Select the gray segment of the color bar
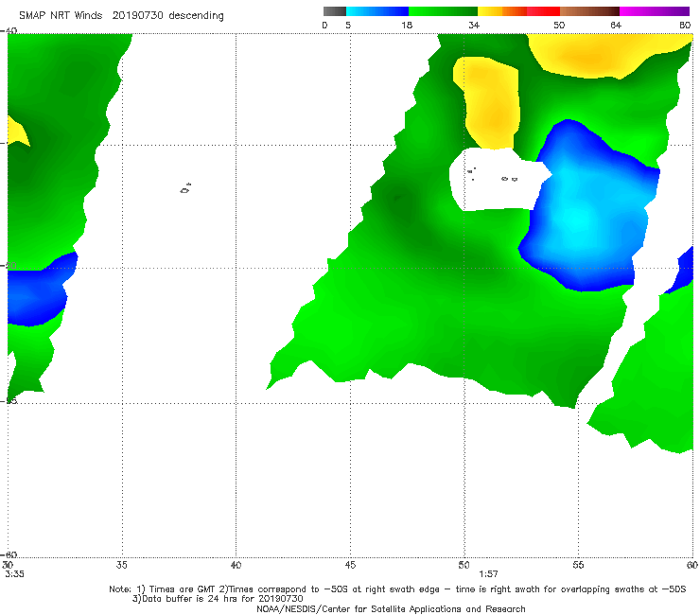The width and height of the screenshot is (700, 615). pos(335,11)
